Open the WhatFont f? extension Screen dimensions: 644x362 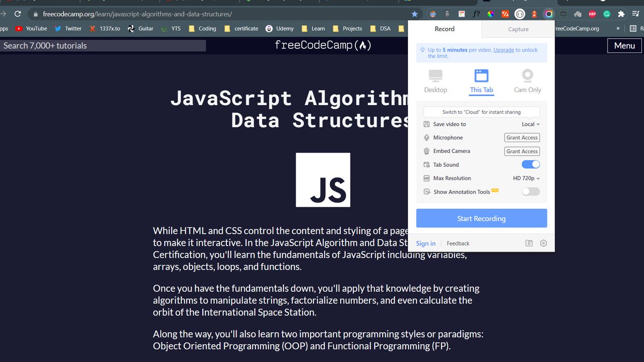(476, 14)
